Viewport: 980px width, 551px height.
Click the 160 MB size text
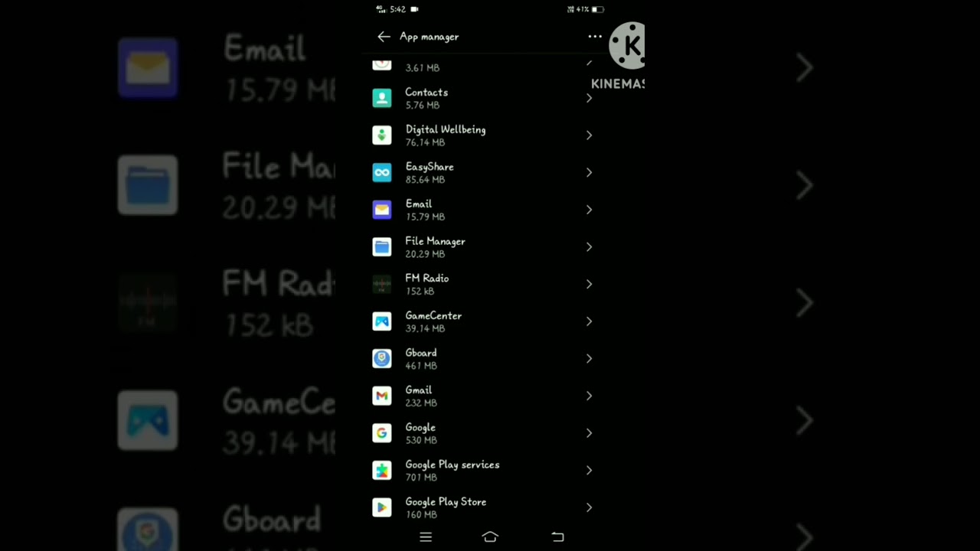point(421,515)
